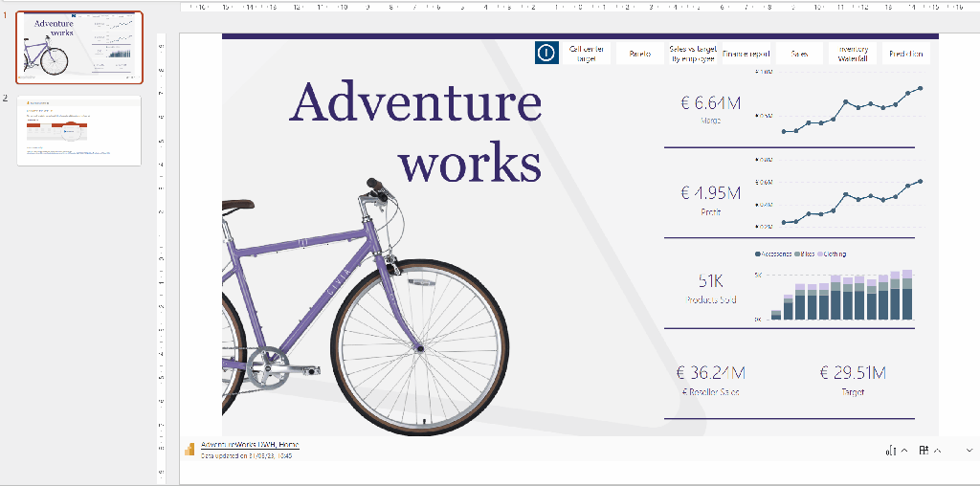Open the Prediction report page

click(x=906, y=54)
